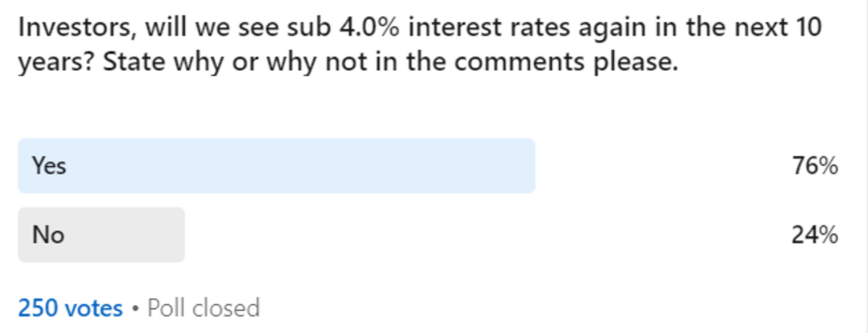
Task: Click the Poll closed status text
Action: [204, 308]
